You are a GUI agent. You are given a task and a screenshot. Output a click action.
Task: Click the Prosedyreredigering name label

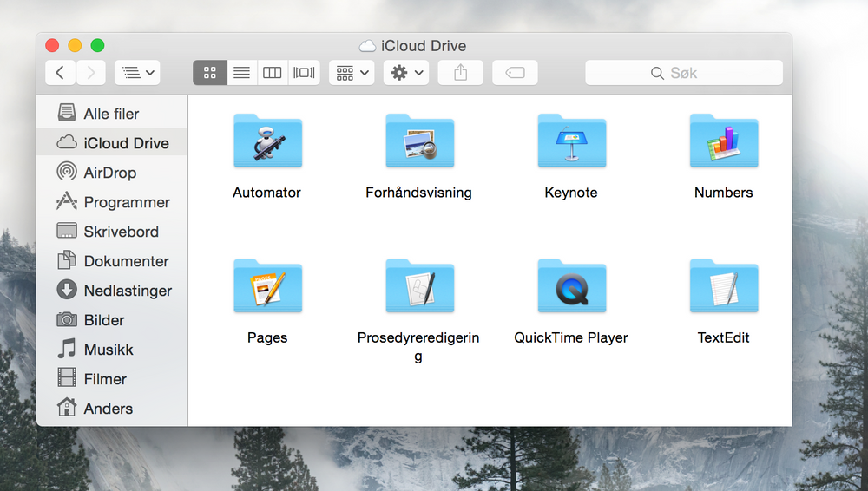coord(418,347)
